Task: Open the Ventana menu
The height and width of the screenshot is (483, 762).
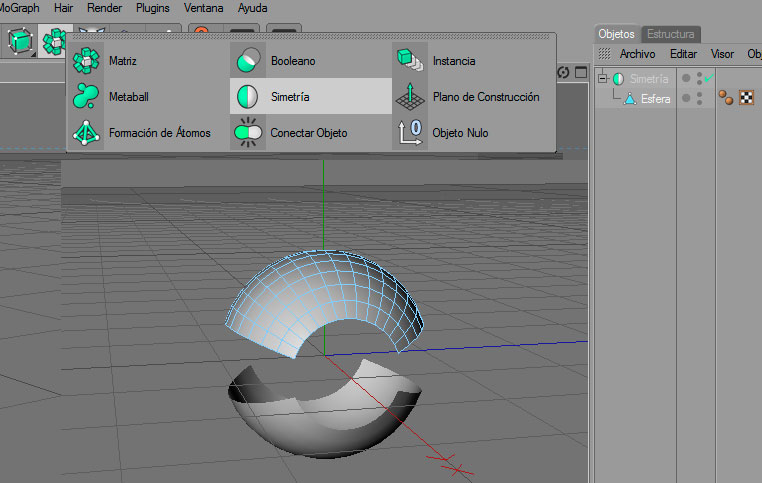Action: click(x=203, y=8)
